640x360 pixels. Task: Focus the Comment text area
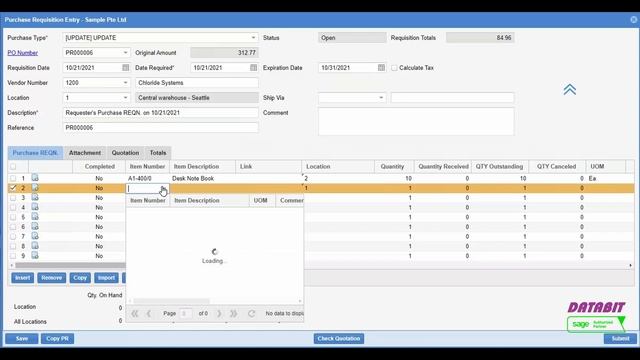coord(416,121)
